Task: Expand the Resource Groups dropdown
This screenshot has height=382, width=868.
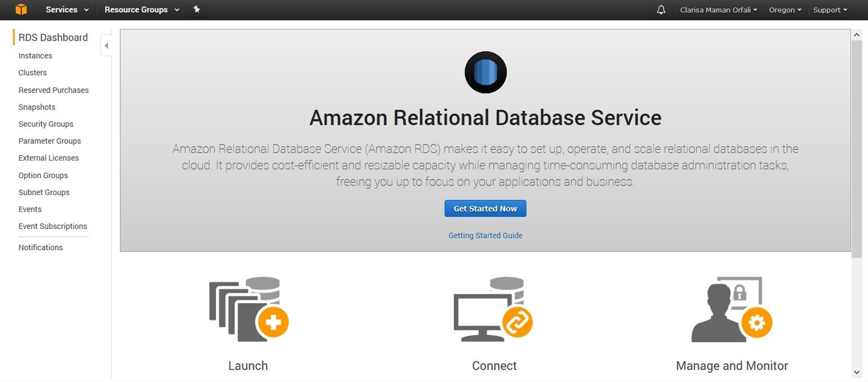Action: coord(142,10)
